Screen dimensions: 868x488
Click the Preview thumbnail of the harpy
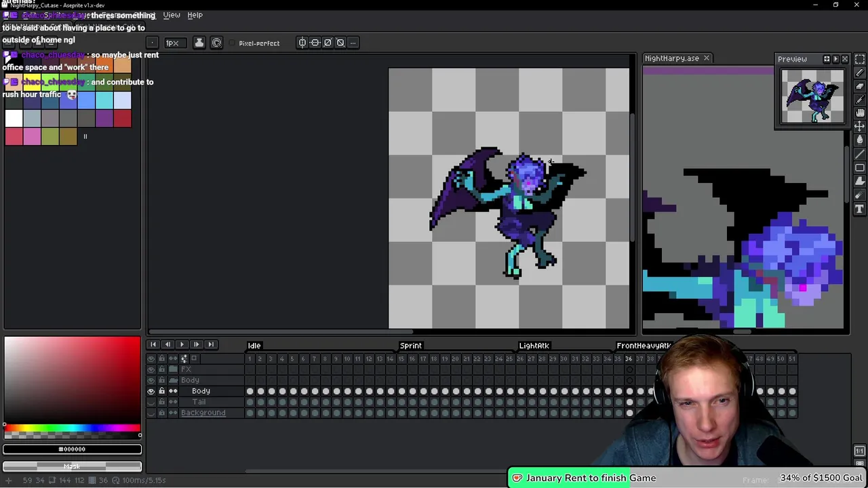[812, 96]
